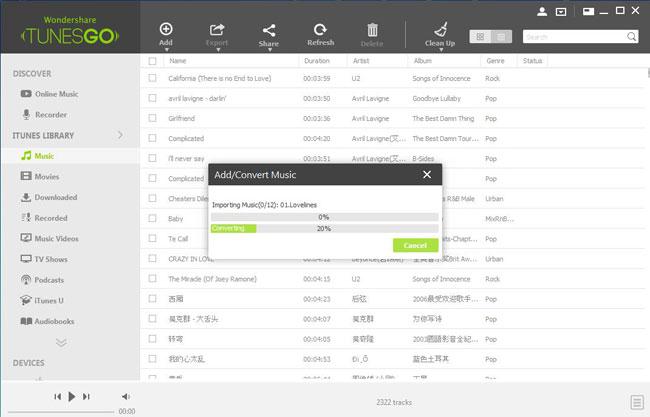650x417 pixels.
Task: Expand more sidebar items double chevron
Action: [61, 343]
